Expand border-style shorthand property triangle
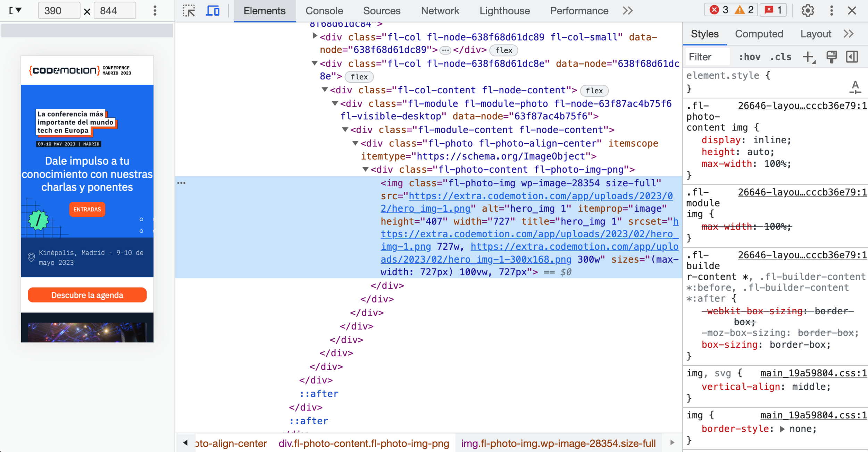This screenshot has height=452, width=868. [x=782, y=429]
